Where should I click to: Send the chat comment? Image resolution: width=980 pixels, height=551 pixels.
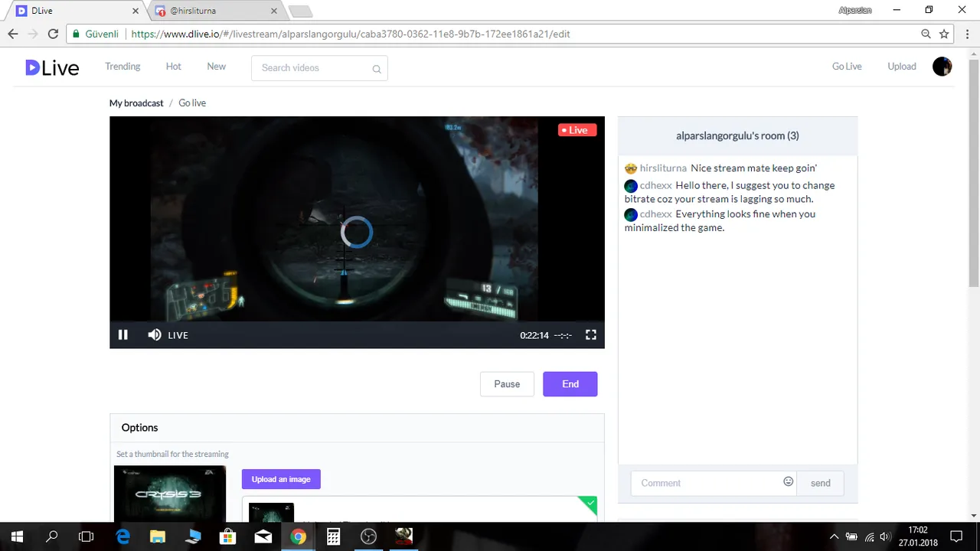tap(820, 483)
